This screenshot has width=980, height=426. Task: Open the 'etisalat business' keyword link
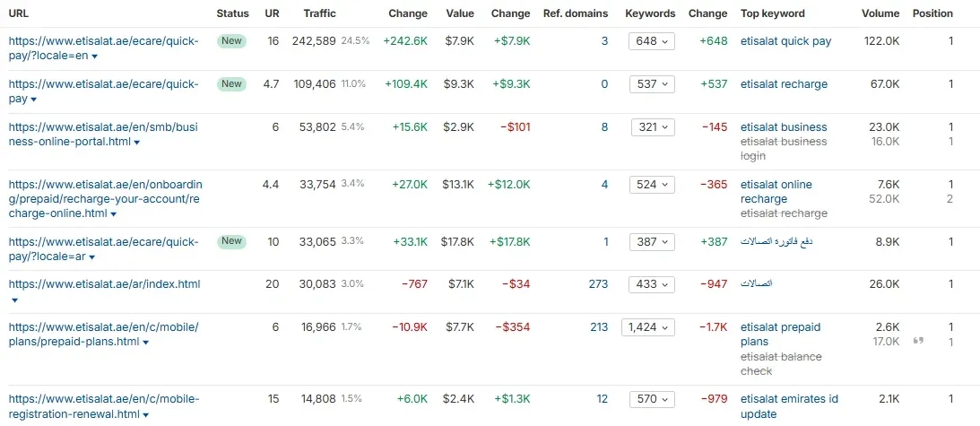click(784, 127)
